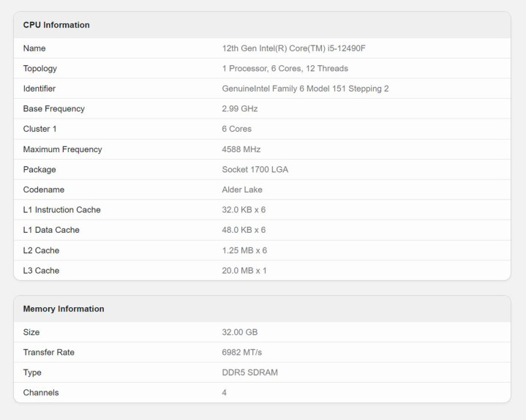The image size is (526, 420).
Task: Click the CPU Information heading
Action: 56,25
